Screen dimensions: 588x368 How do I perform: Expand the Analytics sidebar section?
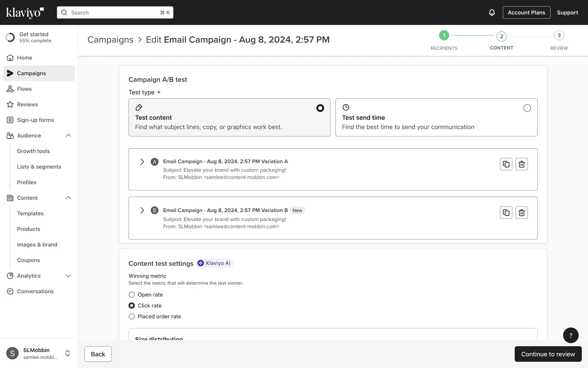tap(68, 276)
